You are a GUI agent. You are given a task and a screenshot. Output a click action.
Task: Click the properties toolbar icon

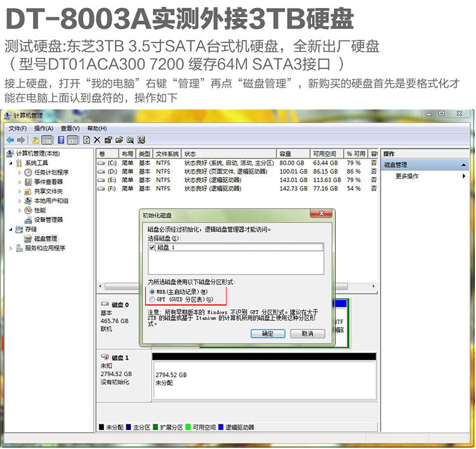(108, 140)
